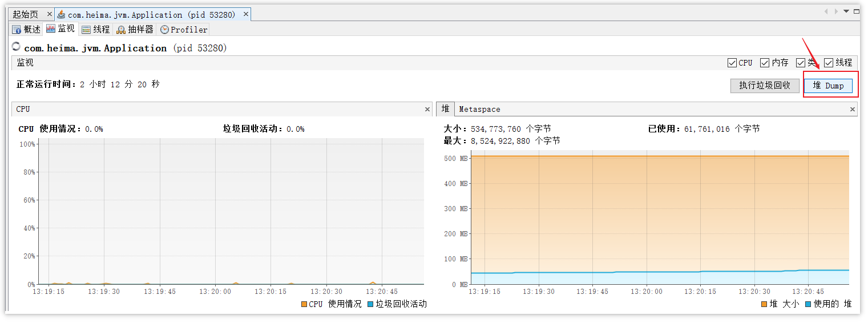Disable the 线程 threads checkbox
The width and height of the screenshot is (868, 323).
point(829,63)
